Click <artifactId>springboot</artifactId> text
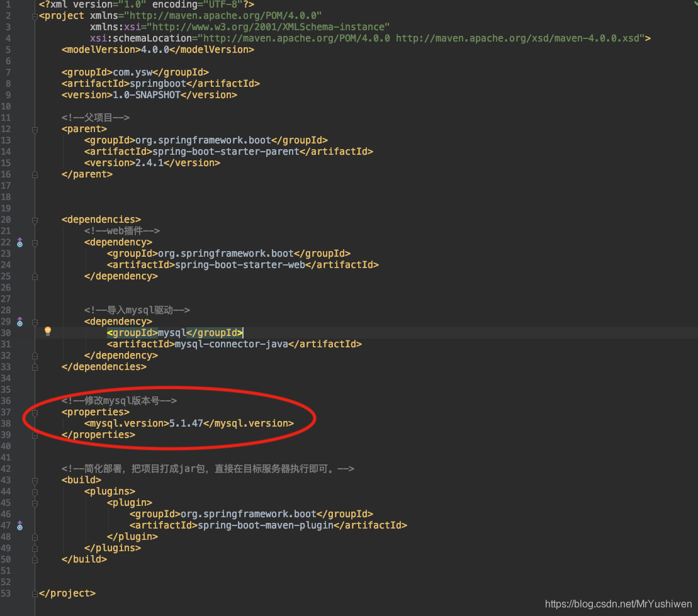Image resolution: width=698 pixels, height=616 pixels. click(x=160, y=84)
